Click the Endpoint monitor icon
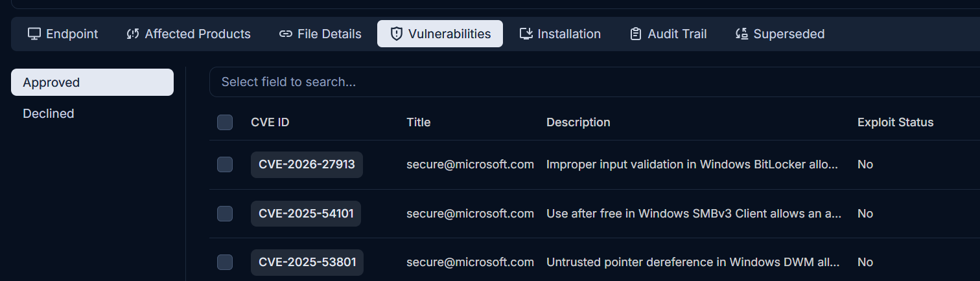Image resolution: width=980 pixels, height=281 pixels. pos(34,34)
